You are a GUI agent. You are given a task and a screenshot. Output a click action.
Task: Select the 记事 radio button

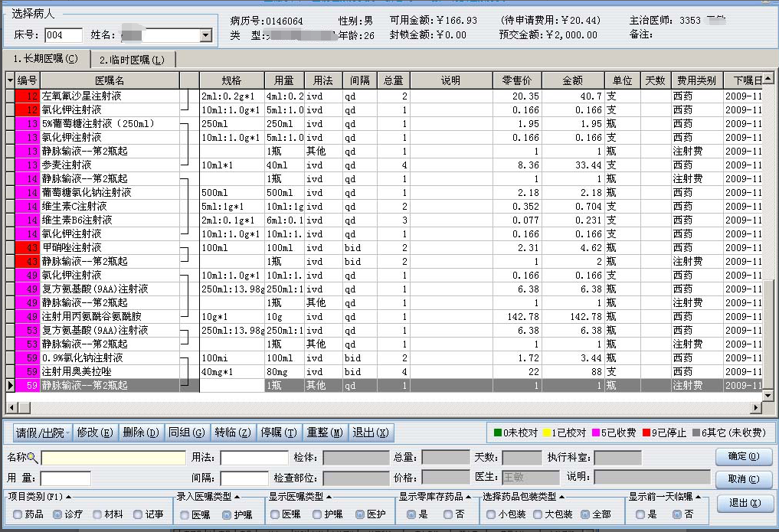coord(138,514)
